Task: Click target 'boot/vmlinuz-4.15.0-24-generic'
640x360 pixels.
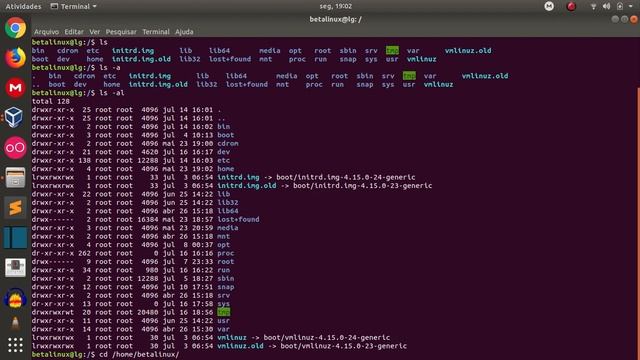Action: pyautogui.click(x=327, y=338)
